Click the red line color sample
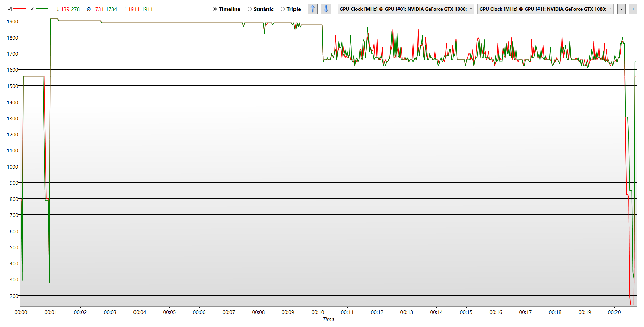The width and height of the screenshot is (644, 327). tap(19, 9)
